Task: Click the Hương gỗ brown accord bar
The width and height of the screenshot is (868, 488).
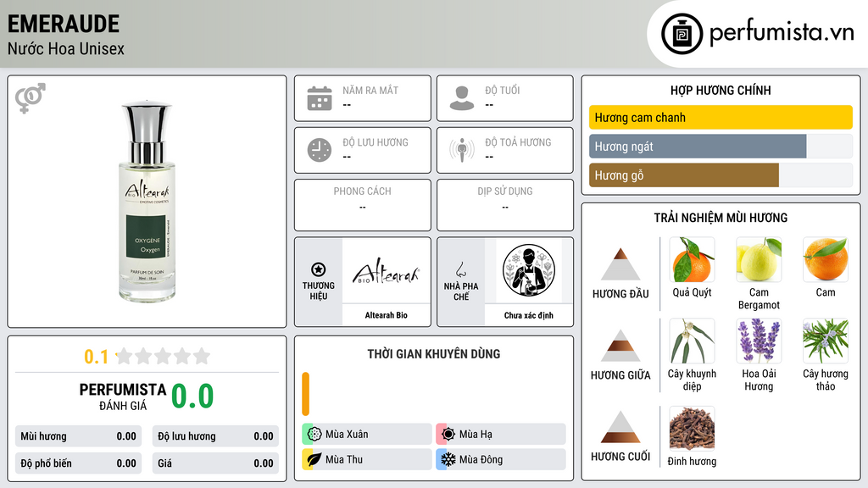Action: [x=684, y=175]
